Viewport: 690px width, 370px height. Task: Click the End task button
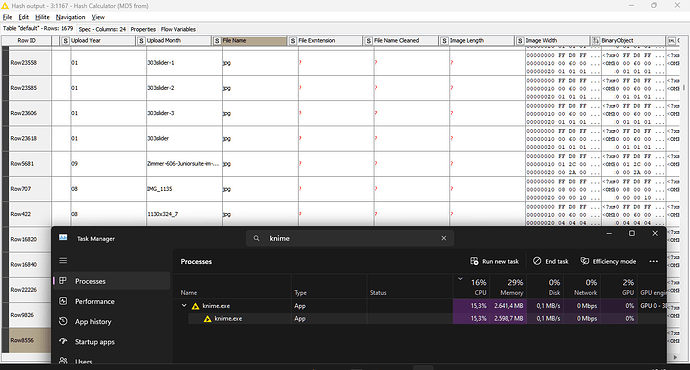pos(551,261)
